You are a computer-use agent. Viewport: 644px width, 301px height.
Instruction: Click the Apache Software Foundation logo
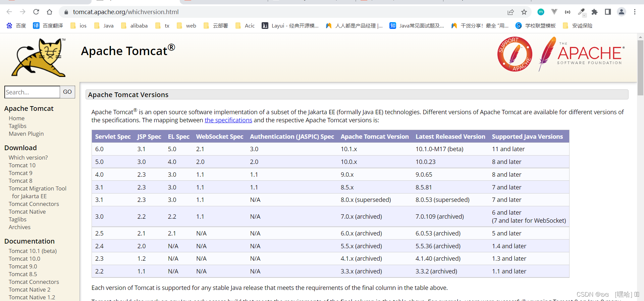582,54
